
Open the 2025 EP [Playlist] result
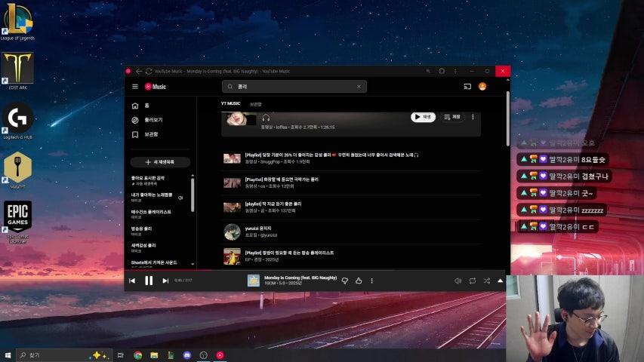[351, 256]
